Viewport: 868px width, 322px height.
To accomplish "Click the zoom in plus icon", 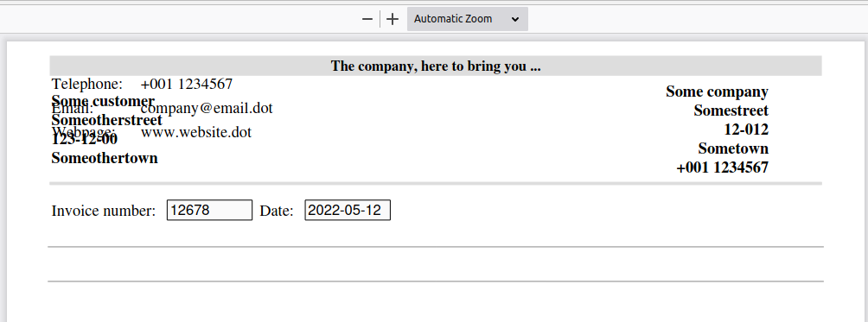I will pos(393,19).
